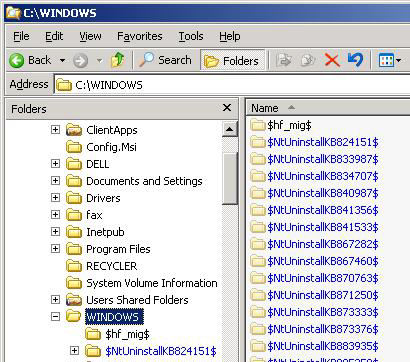Viewport: 410px width, 362px height.
Task: Open the Edit menu
Action: (54, 36)
